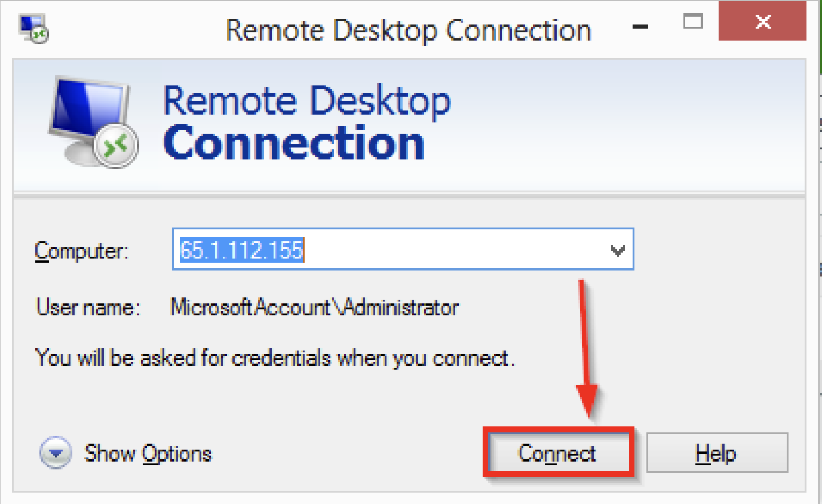Connect to the remote computer
Viewport: 822px width, 504px height.
(x=558, y=454)
